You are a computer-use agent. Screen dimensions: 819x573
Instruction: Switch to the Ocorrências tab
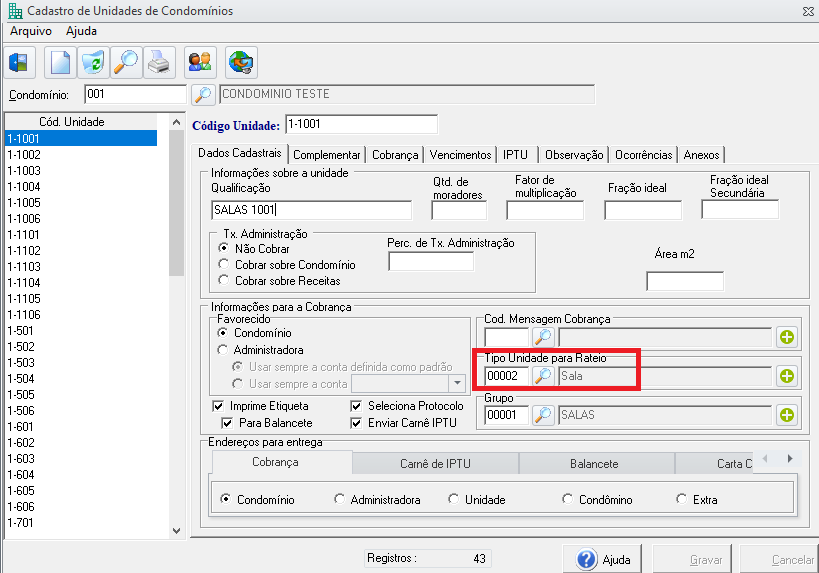(x=644, y=155)
